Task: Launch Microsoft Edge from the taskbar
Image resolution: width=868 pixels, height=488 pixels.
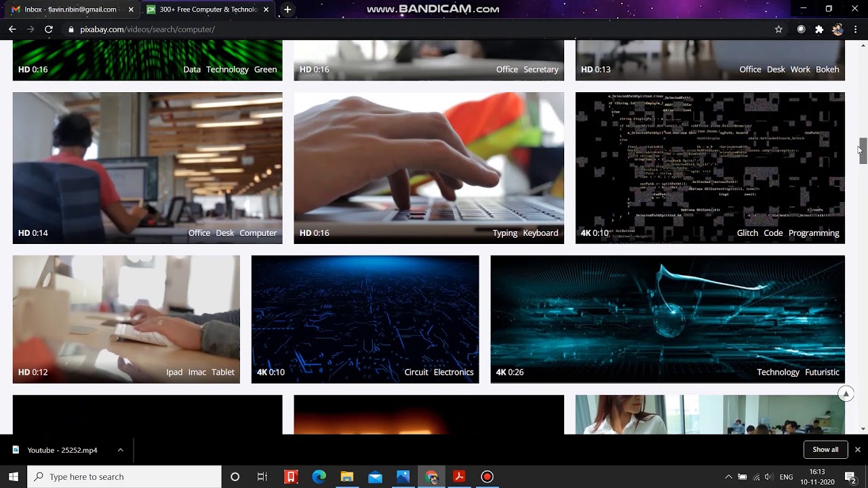Action: click(x=319, y=476)
